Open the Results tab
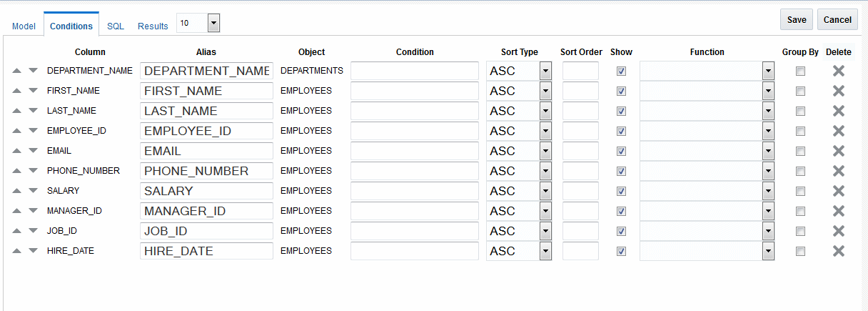 [x=153, y=26]
